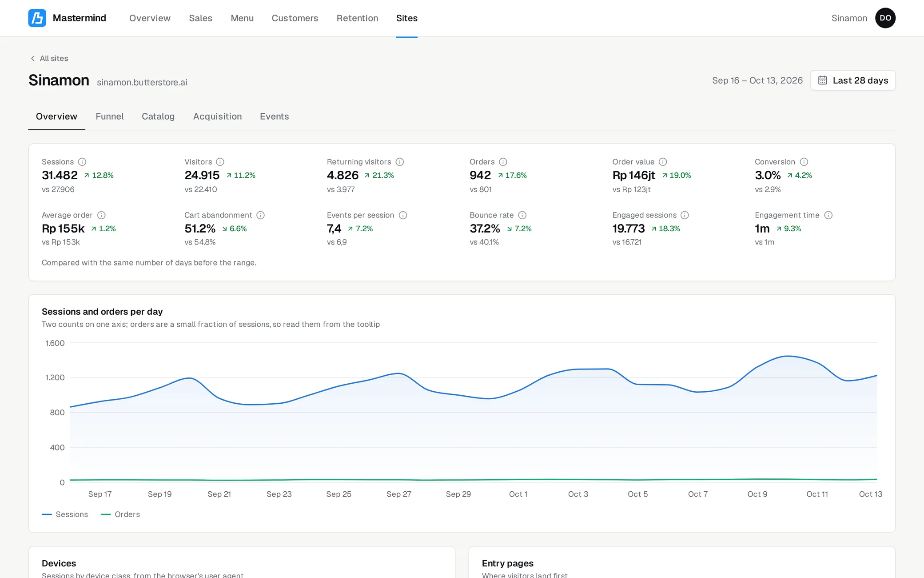
Task: Show info for Cart abandonment metric
Action: 261,215
